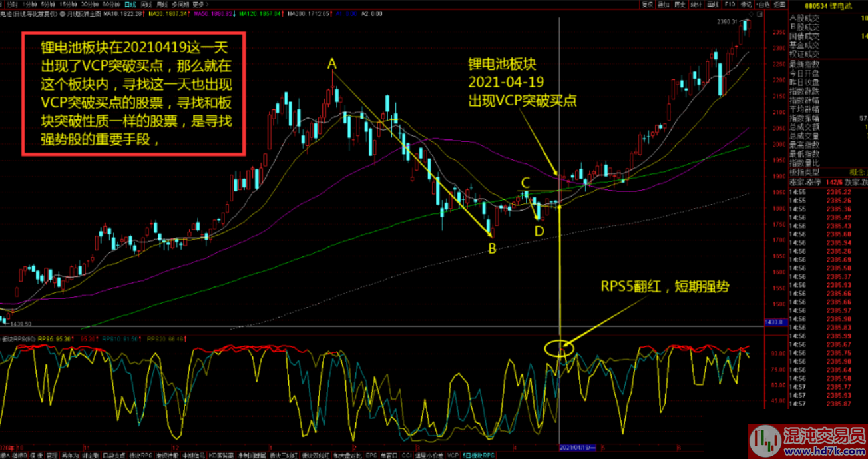This screenshot has height=459, width=868.
Task: Click the 复权 adjustment button
Action: point(646,4)
